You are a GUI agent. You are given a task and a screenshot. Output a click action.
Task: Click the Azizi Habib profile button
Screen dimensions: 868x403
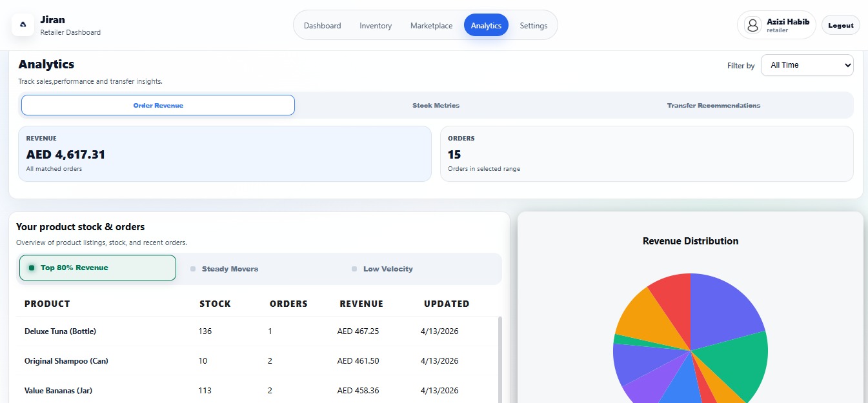(x=776, y=25)
